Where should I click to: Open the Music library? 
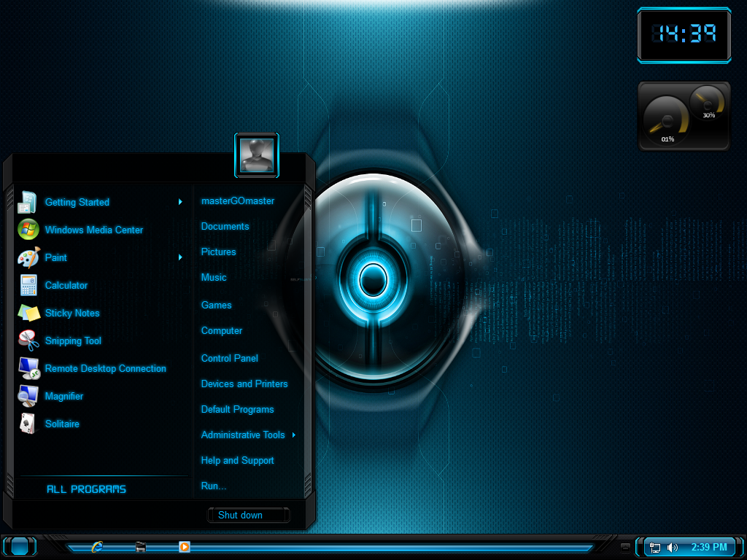tap(214, 277)
